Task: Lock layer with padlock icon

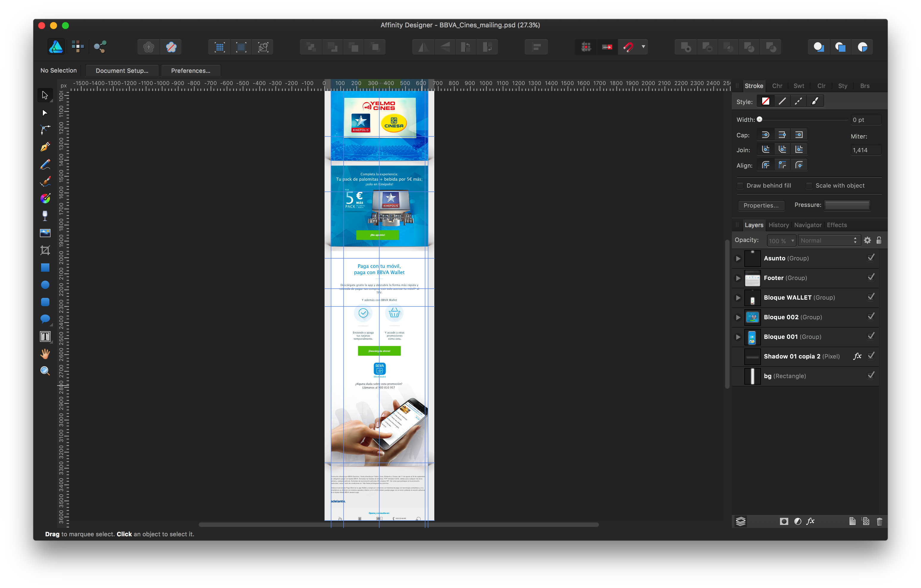Action: tap(879, 240)
